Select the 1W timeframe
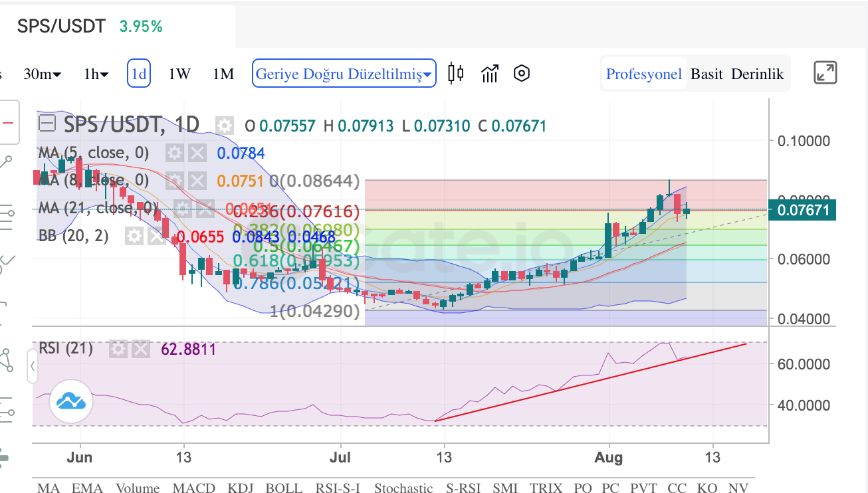The width and height of the screenshot is (868, 493). coord(179,74)
